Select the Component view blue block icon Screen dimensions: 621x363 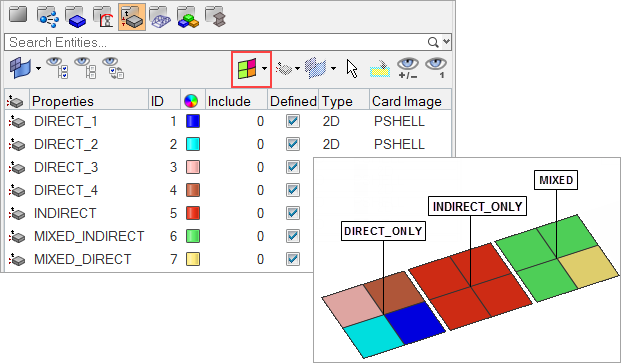pos(76,17)
